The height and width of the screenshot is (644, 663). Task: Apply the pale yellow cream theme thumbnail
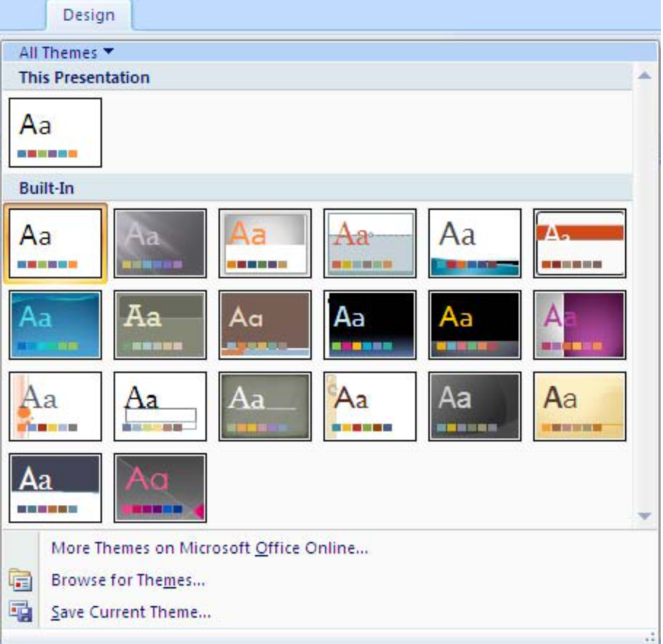click(x=580, y=407)
